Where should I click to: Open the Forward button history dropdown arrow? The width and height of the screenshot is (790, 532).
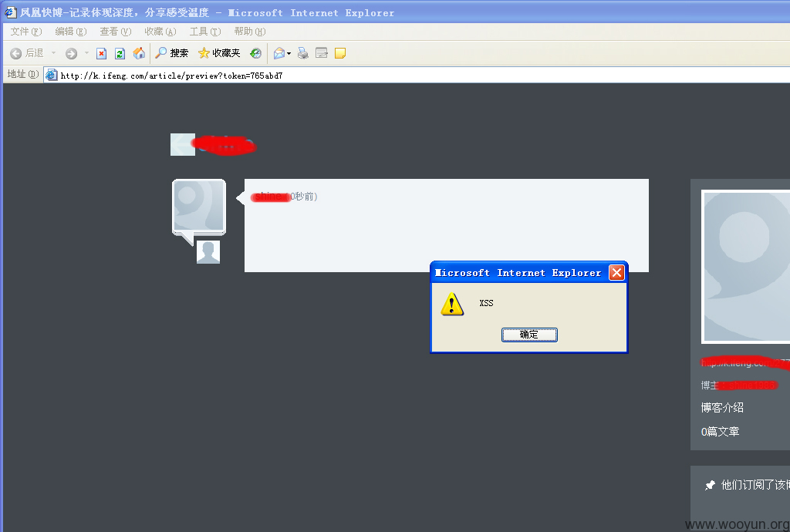click(86, 53)
